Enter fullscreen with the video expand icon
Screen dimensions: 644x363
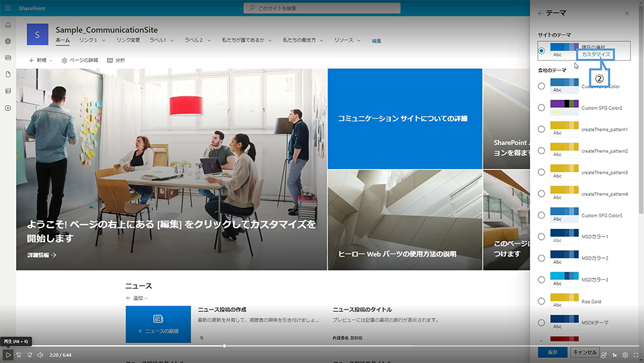[x=636, y=355]
